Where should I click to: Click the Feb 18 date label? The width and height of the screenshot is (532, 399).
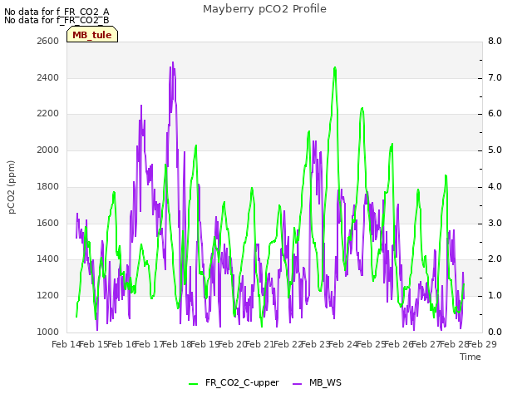click(x=177, y=344)
